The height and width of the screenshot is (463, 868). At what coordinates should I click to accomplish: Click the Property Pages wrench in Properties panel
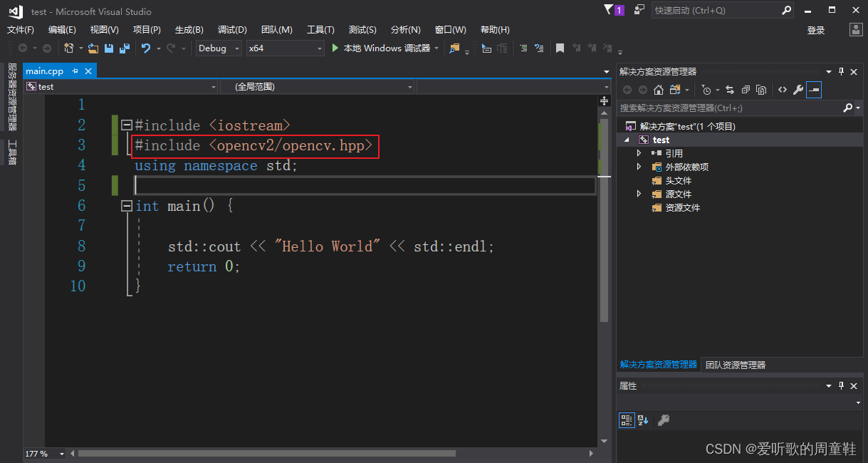[663, 420]
